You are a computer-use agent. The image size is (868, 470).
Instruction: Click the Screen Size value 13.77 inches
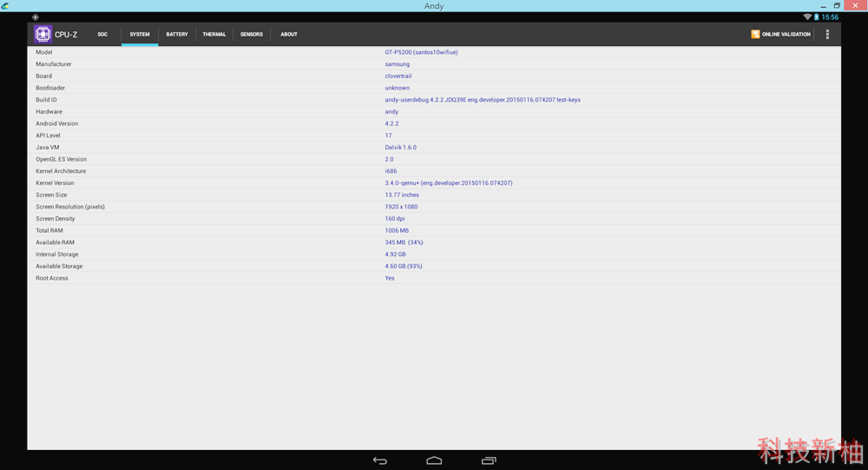(402, 195)
